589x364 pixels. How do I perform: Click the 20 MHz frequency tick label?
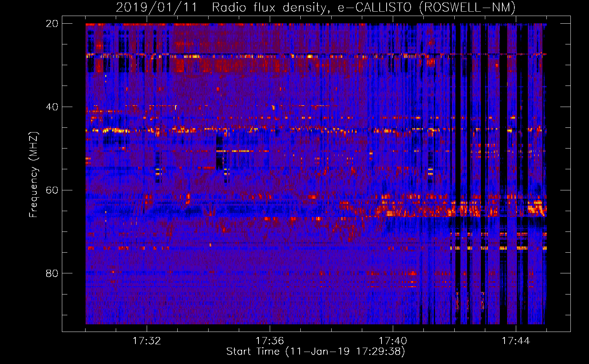coord(52,24)
